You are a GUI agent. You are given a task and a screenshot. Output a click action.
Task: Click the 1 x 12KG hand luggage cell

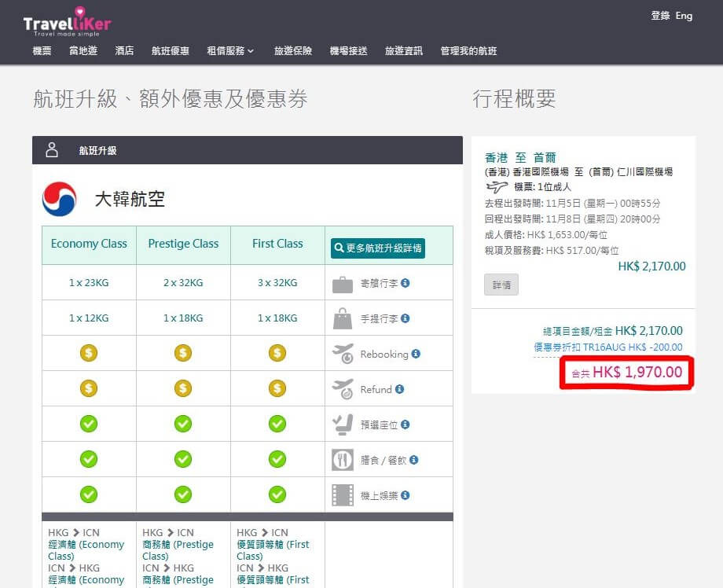89,318
